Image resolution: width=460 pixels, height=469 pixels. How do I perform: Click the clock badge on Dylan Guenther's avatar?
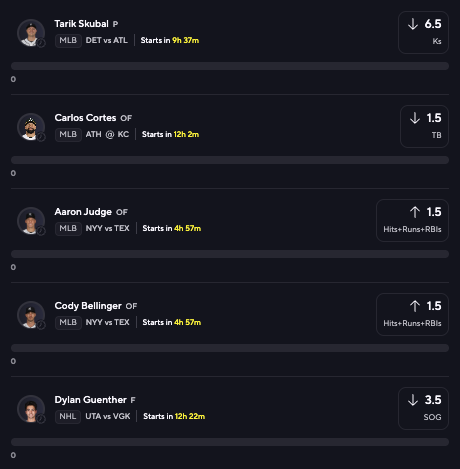(x=41, y=419)
